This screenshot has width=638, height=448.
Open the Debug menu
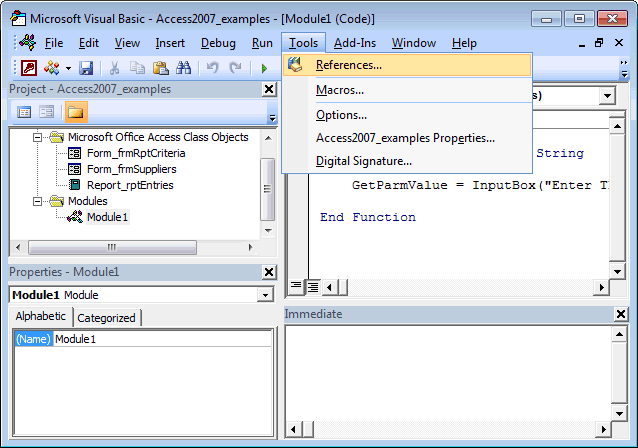pyautogui.click(x=218, y=43)
